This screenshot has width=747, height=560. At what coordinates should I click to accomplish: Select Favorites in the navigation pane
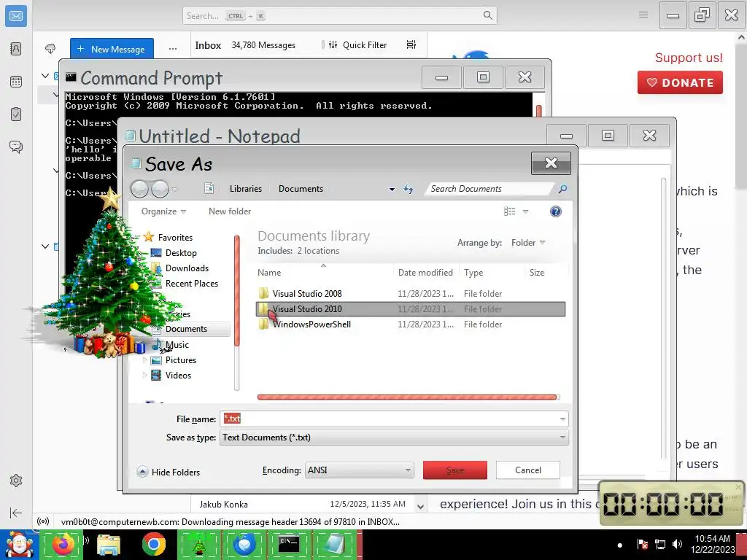pyautogui.click(x=175, y=237)
